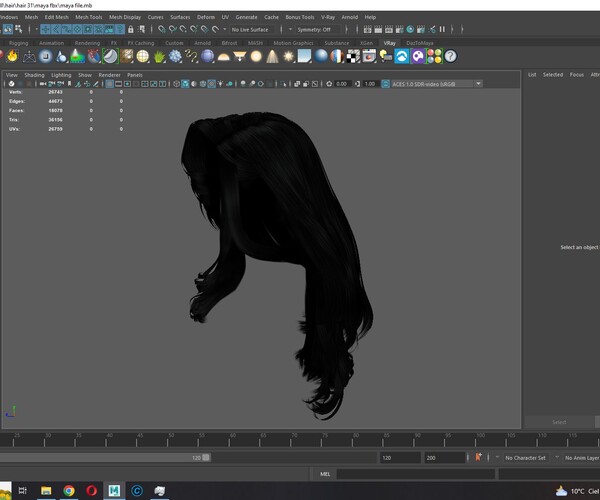Click the V-Ray wireframe sphere grid icon

coord(143,56)
